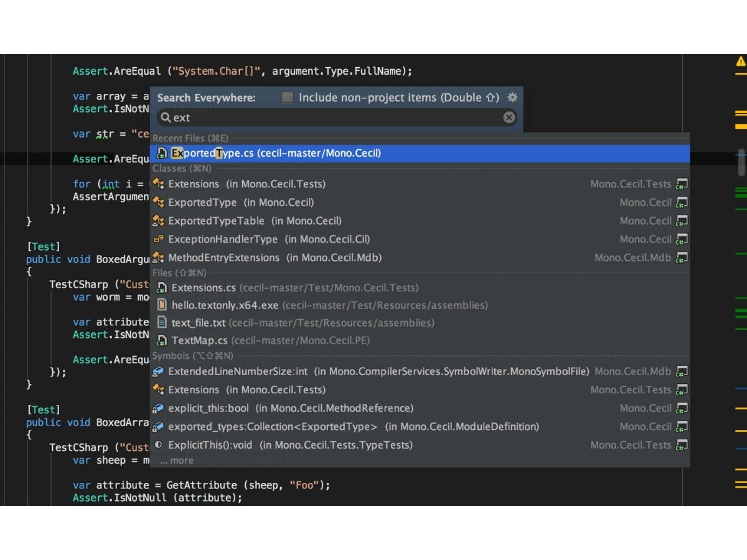This screenshot has height=560, width=747.
Task: Click C# file icon beside Extensions.cs
Action: pos(161,287)
